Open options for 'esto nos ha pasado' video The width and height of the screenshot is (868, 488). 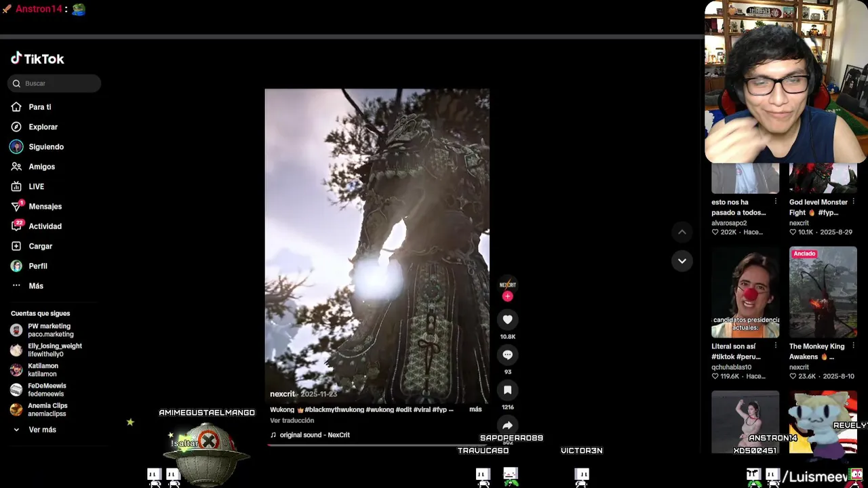[776, 202]
